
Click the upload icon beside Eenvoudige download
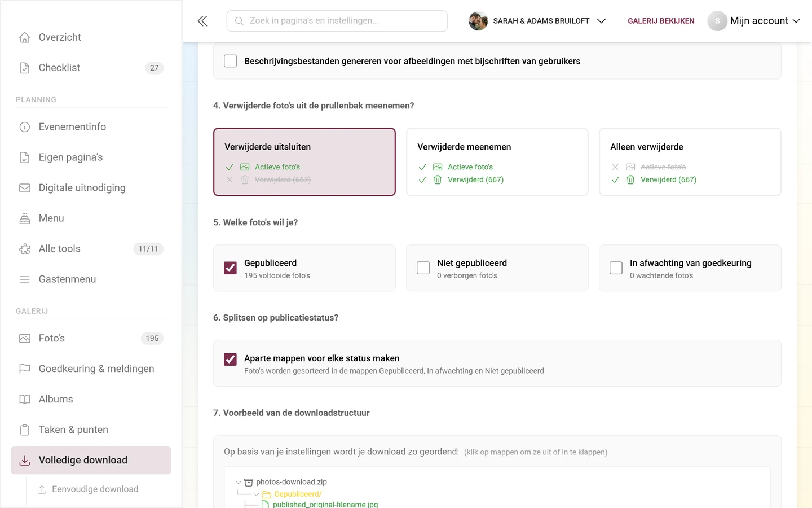coord(42,489)
